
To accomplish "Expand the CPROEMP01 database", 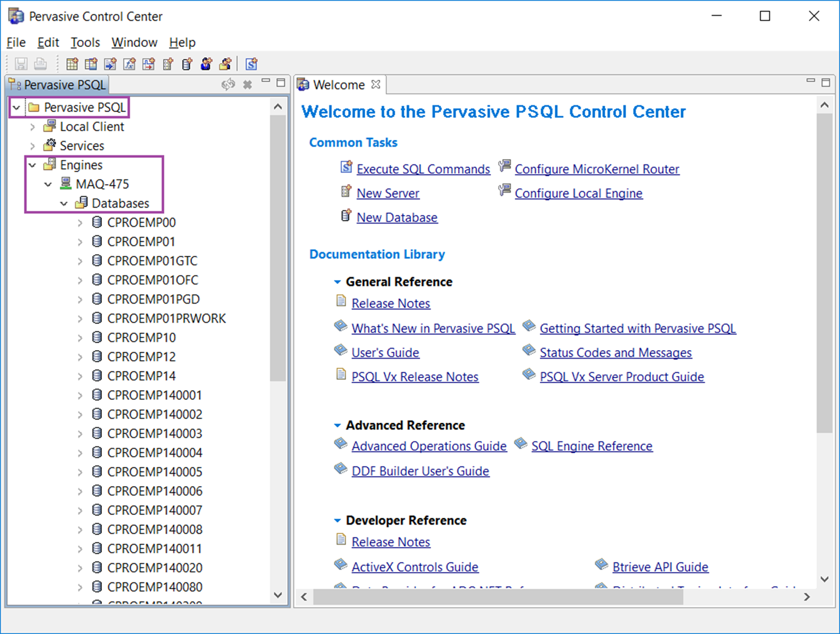I will (x=80, y=242).
